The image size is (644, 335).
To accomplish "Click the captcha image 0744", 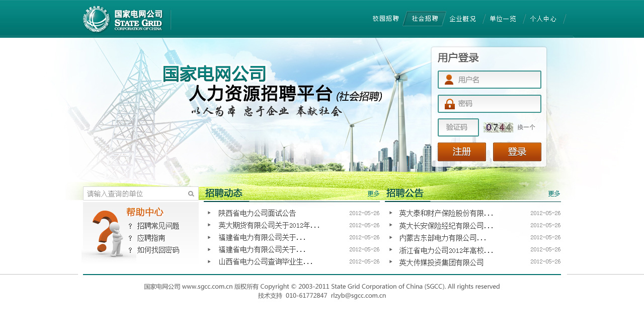I will 498,127.
